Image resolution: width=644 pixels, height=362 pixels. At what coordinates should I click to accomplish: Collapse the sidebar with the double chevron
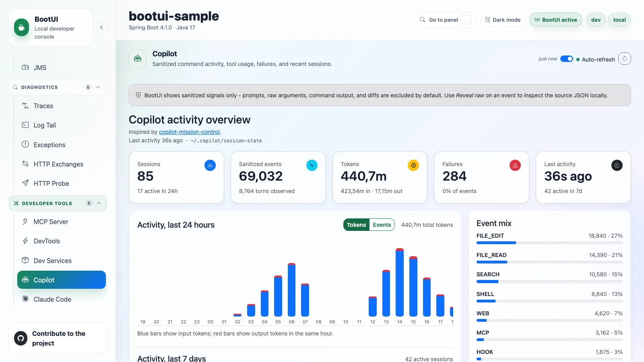102,28
